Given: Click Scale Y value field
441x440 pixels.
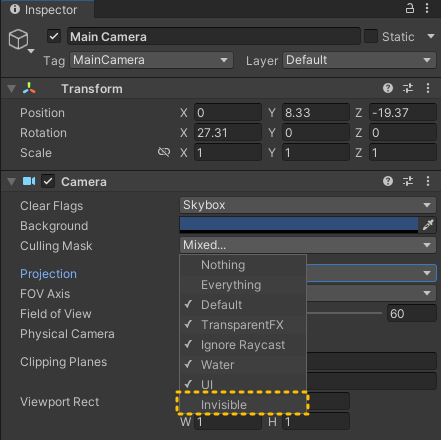Looking at the screenshot, I should coord(316,152).
